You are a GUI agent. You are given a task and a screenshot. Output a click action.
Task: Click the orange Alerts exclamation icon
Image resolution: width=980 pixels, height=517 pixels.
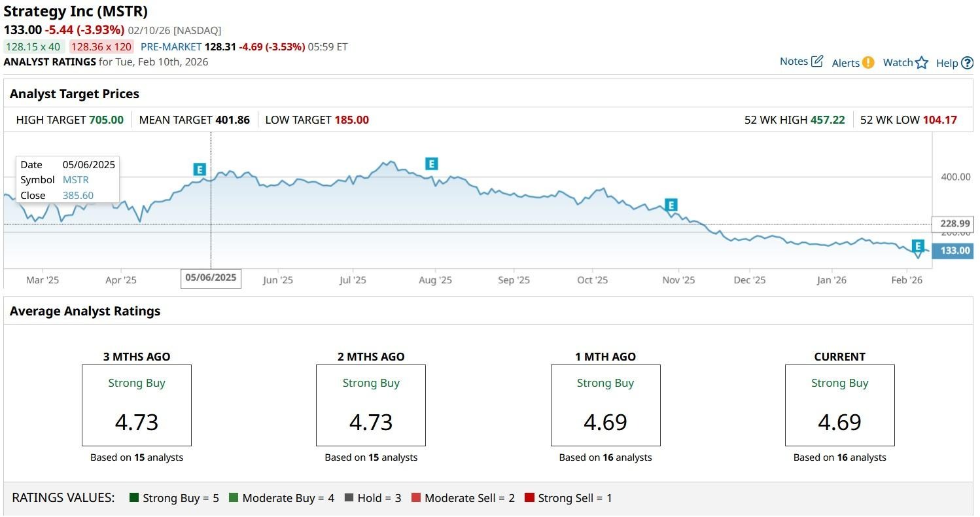(867, 63)
